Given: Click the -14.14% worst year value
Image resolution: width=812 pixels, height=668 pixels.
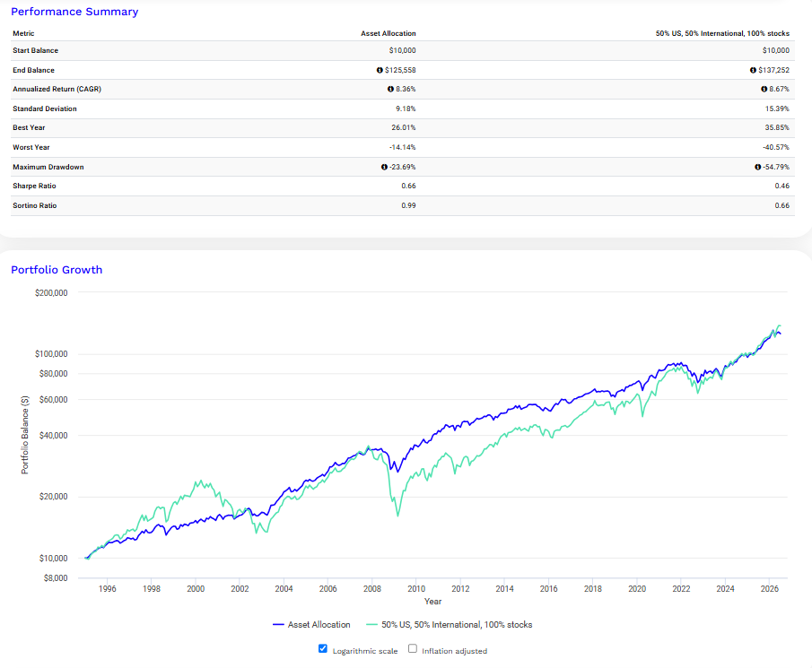Looking at the screenshot, I should pyautogui.click(x=402, y=147).
